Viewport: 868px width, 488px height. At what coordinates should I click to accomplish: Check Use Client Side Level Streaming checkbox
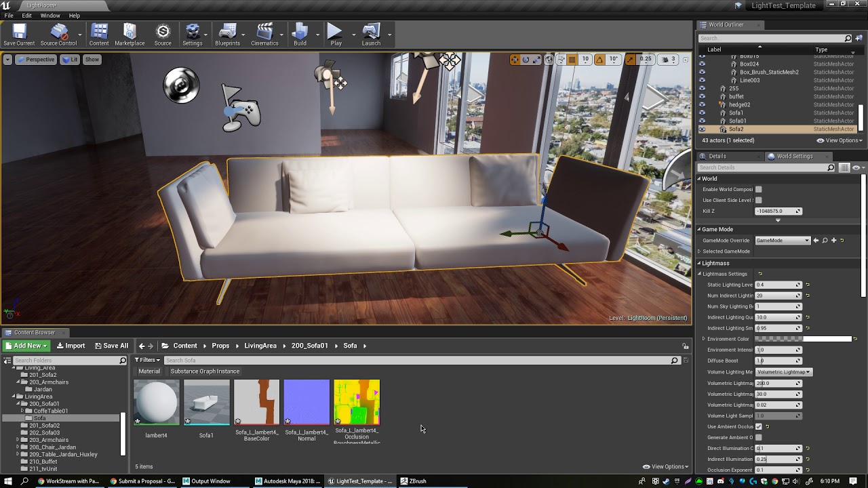[758, 200]
